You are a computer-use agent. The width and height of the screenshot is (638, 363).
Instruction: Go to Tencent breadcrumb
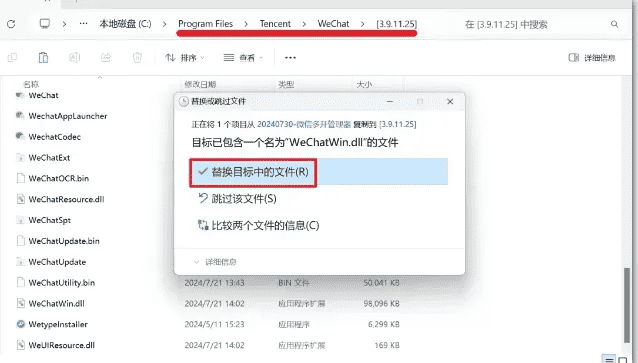click(x=275, y=24)
